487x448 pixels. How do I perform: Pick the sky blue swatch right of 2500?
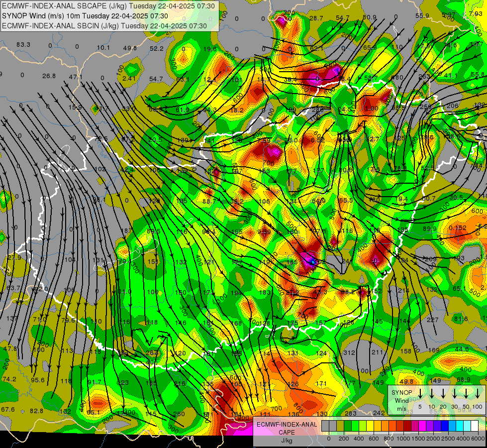pos(452,426)
